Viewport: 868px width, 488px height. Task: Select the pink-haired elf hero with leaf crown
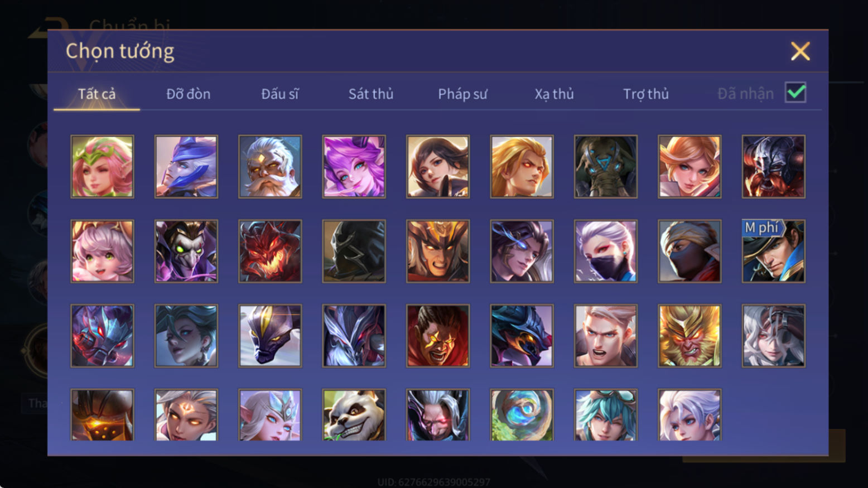point(102,166)
